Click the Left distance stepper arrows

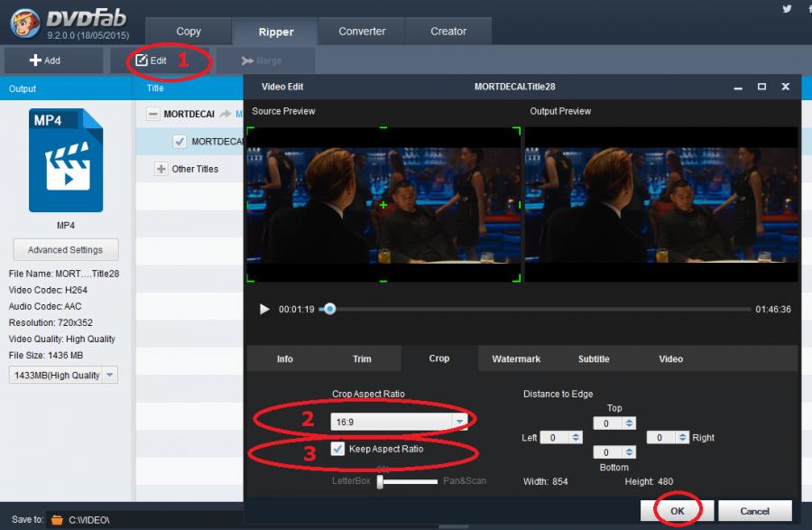point(576,437)
